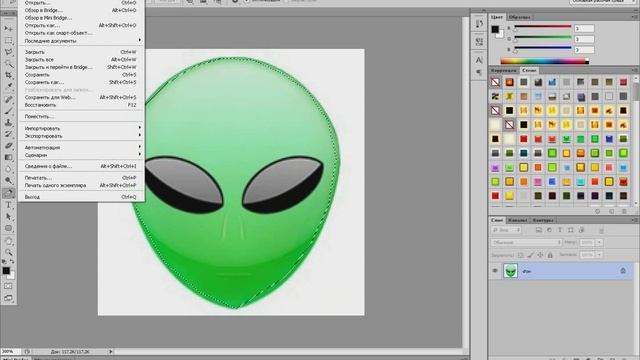Switch to the Каналы tab
This screenshot has width=640, height=360.
pos(518,220)
